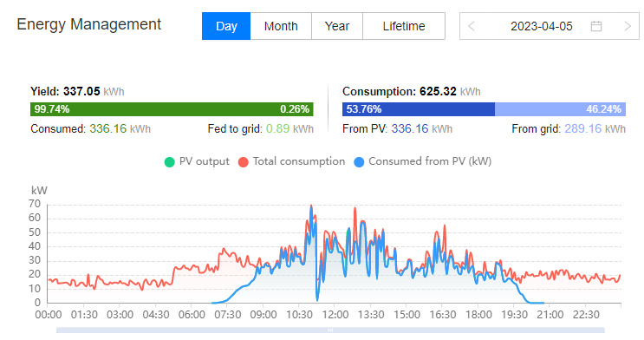The height and width of the screenshot is (340, 644).
Task: Go to previous day with left arrow
Action: coord(472,26)
